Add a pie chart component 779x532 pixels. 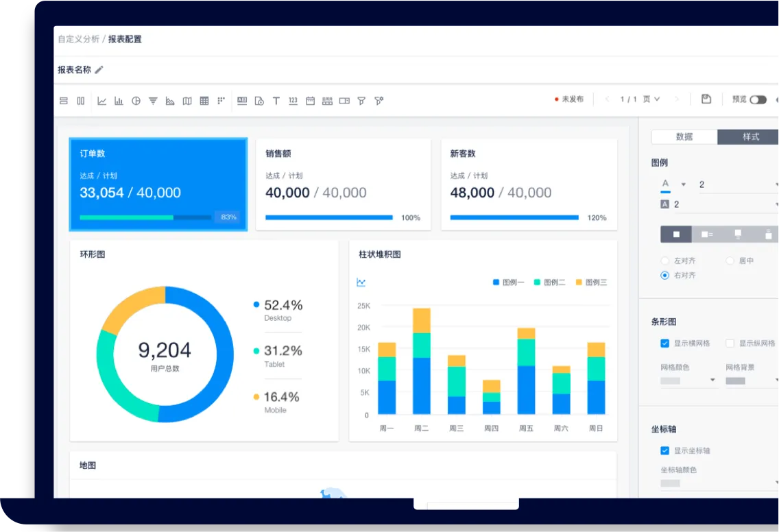point(136,101)
